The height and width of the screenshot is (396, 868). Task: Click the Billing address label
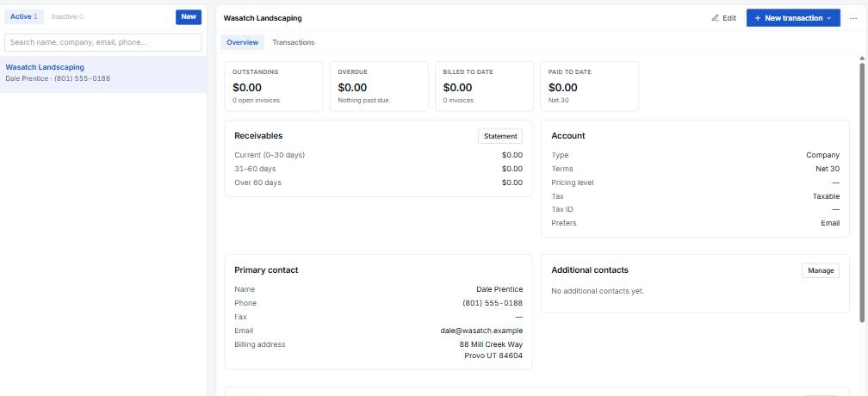[x=260, y=344]
